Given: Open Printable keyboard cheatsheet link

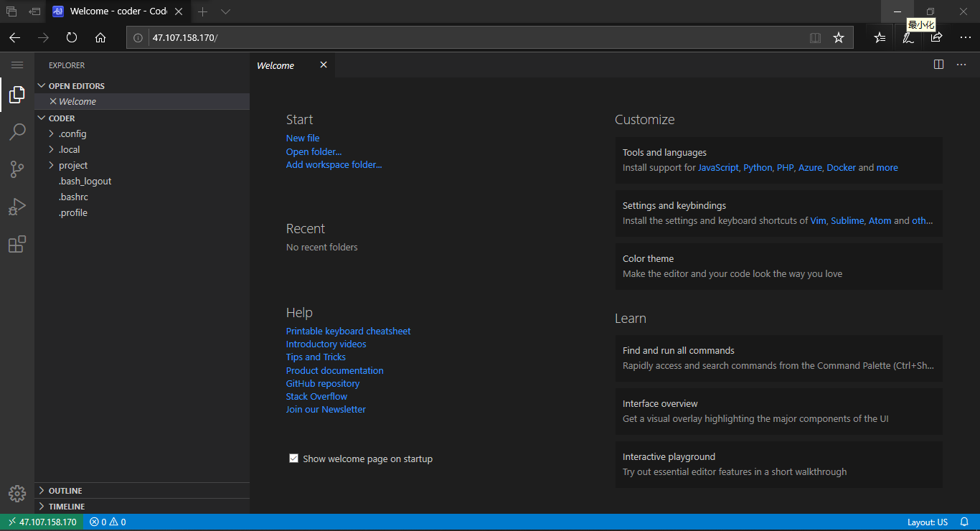Looking at the screenshot, I should (348, 331).
